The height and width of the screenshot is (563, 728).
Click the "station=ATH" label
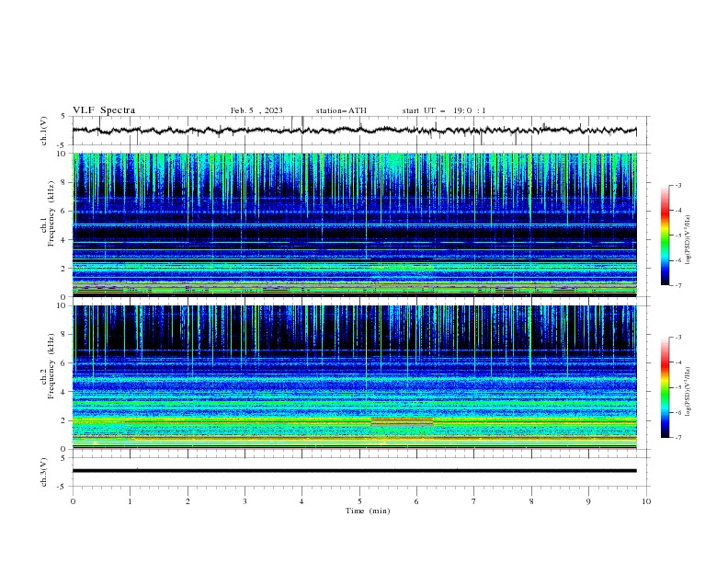click(x=341, y=110)
